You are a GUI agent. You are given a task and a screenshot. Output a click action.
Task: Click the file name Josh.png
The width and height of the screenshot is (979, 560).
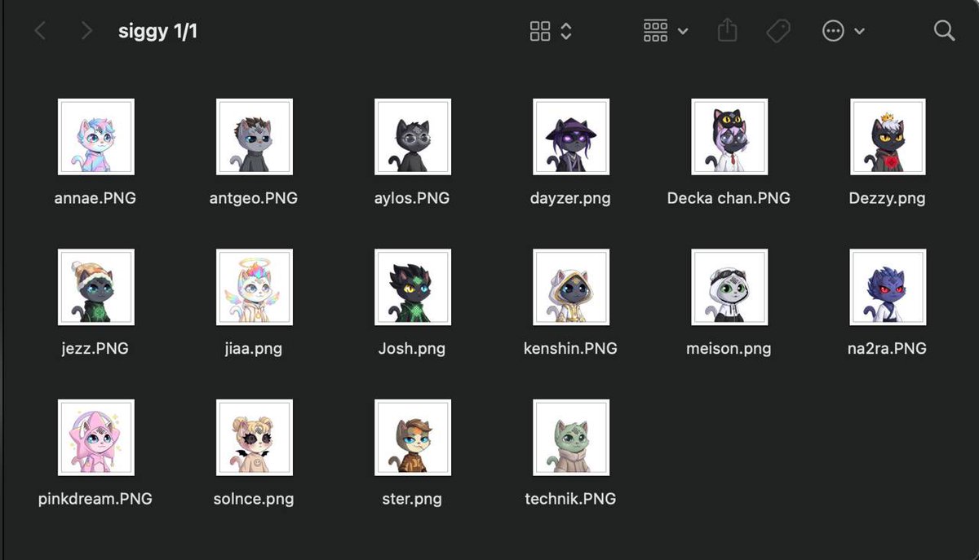pos(412,348)
